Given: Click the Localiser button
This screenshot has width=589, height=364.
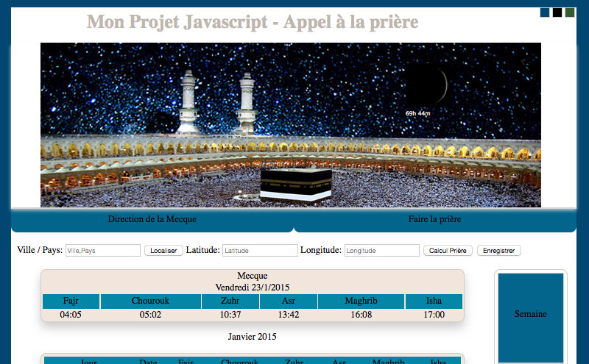Looking at the screenshot, I should pyautogui.click(x=163, y=250).
